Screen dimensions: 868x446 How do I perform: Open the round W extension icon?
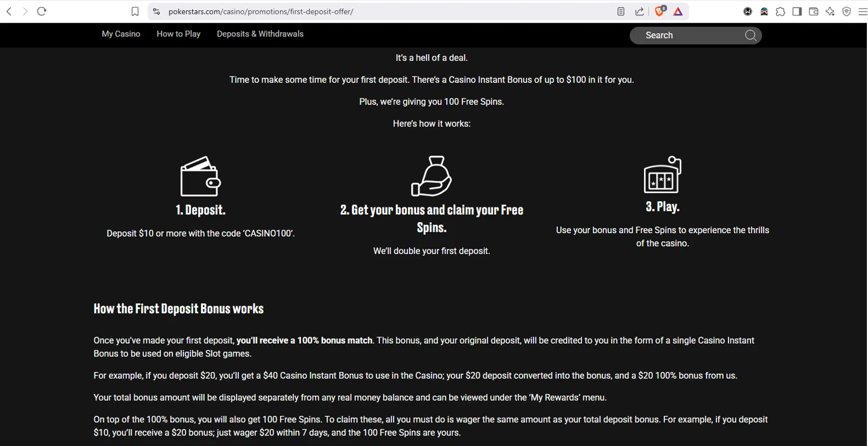(748, 12)
